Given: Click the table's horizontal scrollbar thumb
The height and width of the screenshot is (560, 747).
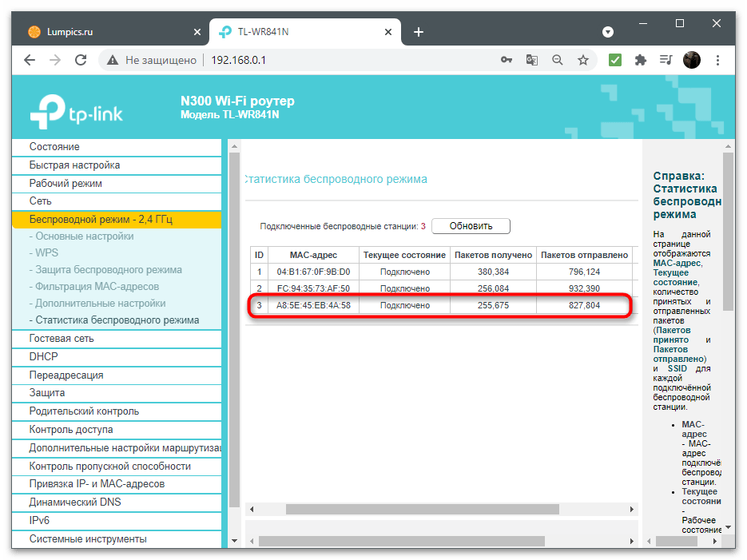Looking at the screenshot, I should coord(422,510).
